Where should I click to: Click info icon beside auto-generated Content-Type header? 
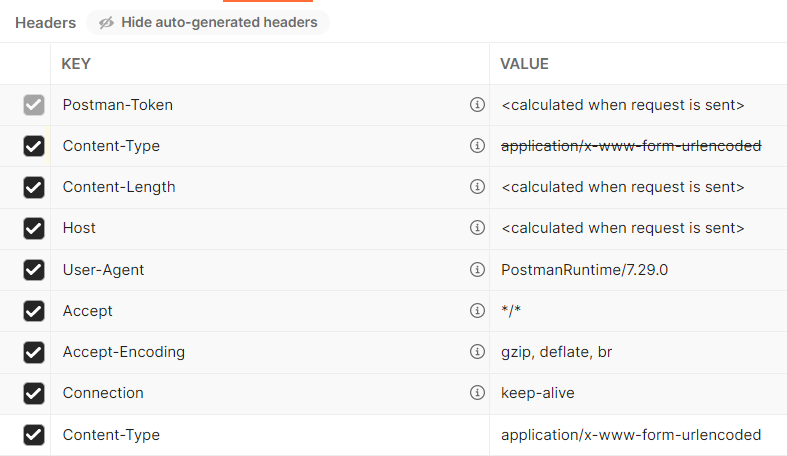tap(477, 146)
